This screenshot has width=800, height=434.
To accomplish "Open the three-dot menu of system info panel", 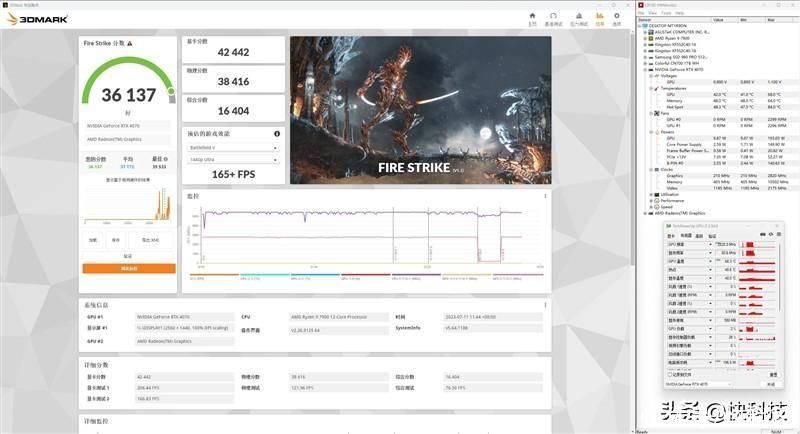I will coord(545,305).
